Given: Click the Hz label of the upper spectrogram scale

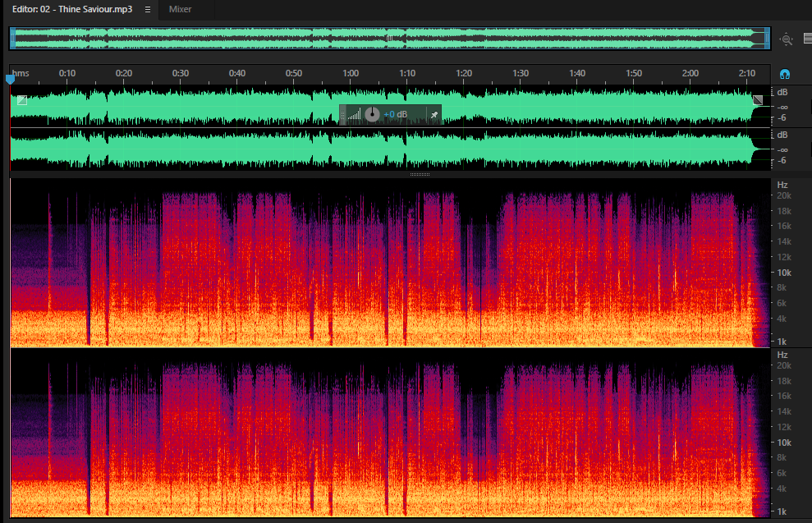Looking at the screenshot, I should coord(782,185).
